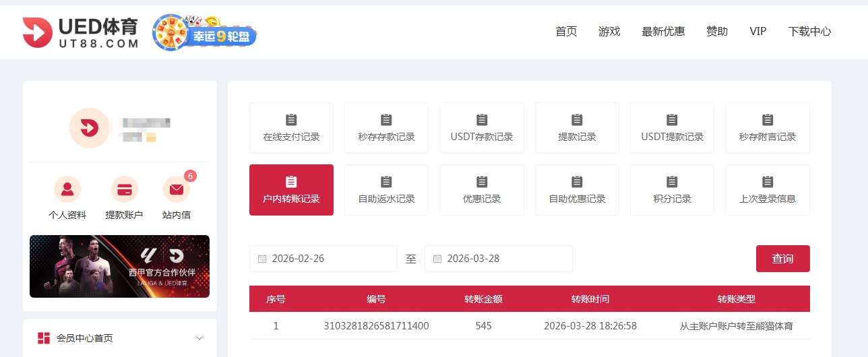Click calendar icon in start date field
The image size is (868, 357).
pyautogui.click(x=262, y=259)
